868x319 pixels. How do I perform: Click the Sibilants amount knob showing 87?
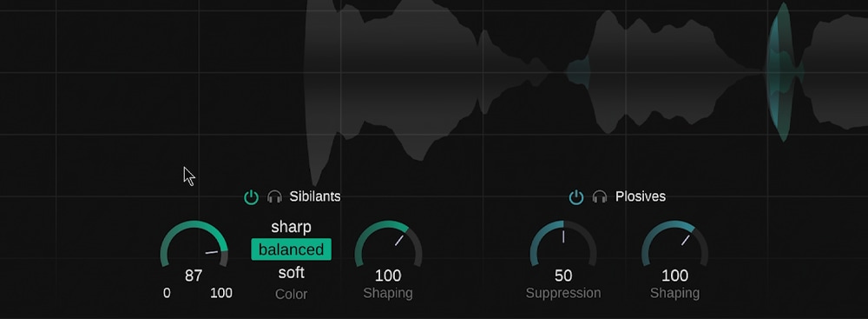coord(194,244)
